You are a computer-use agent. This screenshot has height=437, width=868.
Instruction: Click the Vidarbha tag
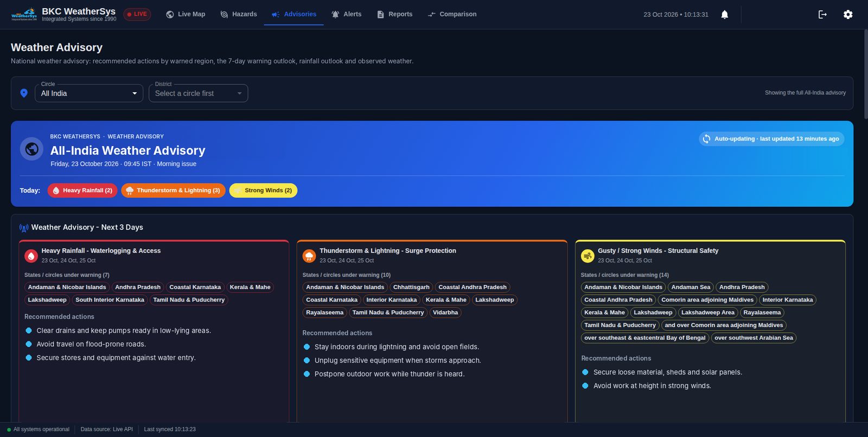click(445, 313)
